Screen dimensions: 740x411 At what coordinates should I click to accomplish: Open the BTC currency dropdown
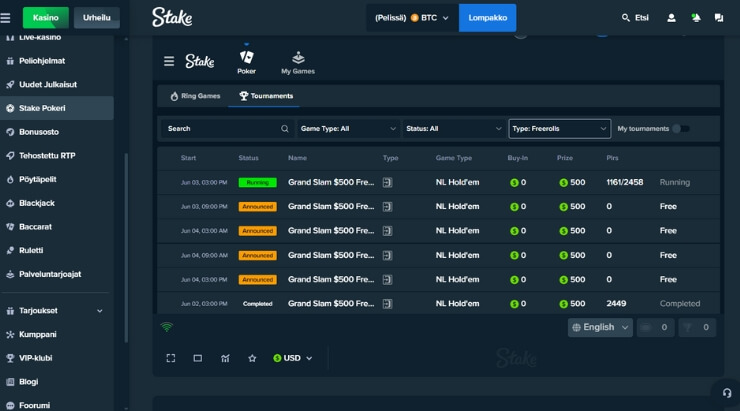click(x=412, y=18)
